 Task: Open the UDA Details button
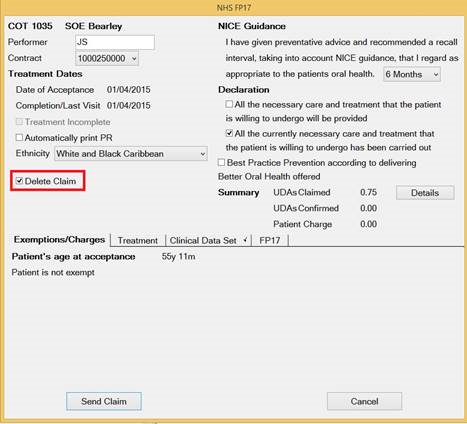(425, 193)
